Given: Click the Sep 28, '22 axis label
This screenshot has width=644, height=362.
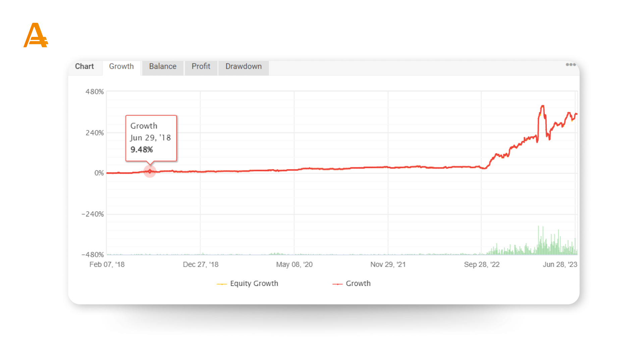Looking at the screenshot, I should click(x=482, y=264).
